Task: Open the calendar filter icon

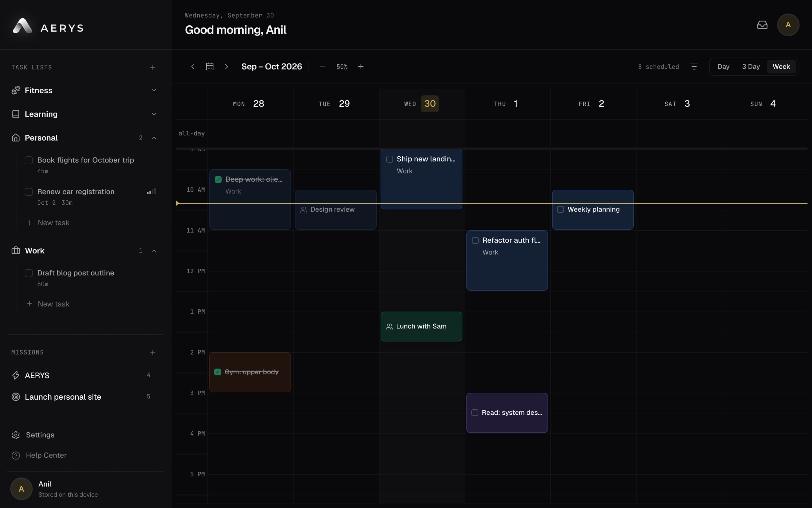Action: 694,67
